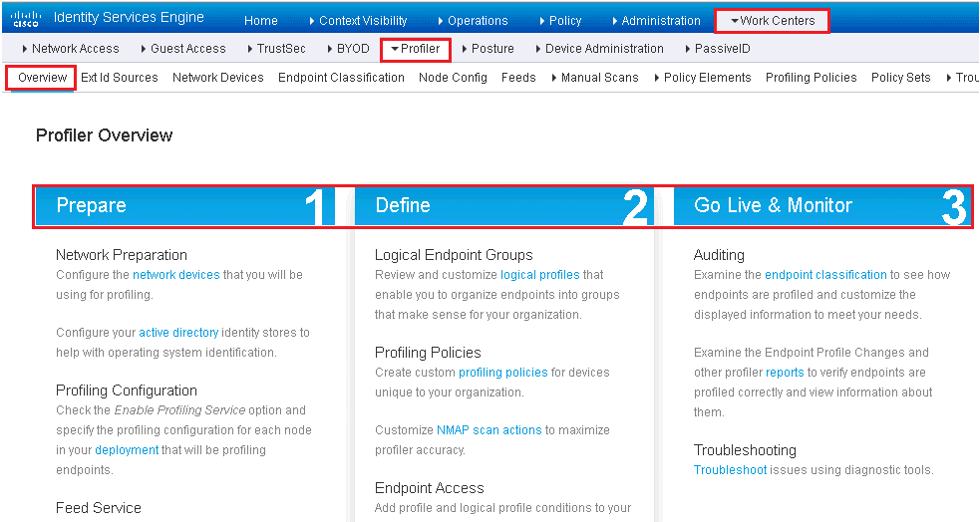Image resolution: width=980 pixels, height=522 pixels.
Task: Switch to Network Devices tab
Action: click(x=218, y=78)
